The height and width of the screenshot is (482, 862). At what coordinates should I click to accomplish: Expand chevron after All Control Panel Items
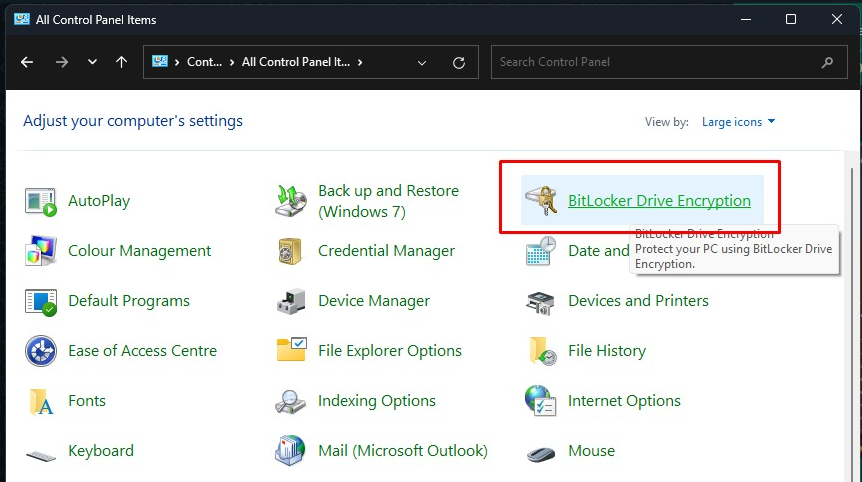360,62
